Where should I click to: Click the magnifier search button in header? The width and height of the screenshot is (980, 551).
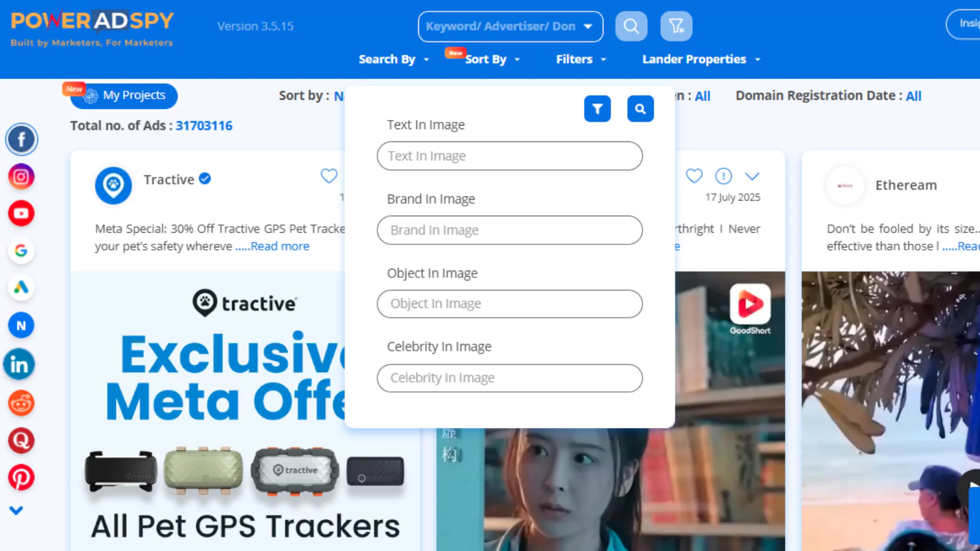tap(631, 26)
